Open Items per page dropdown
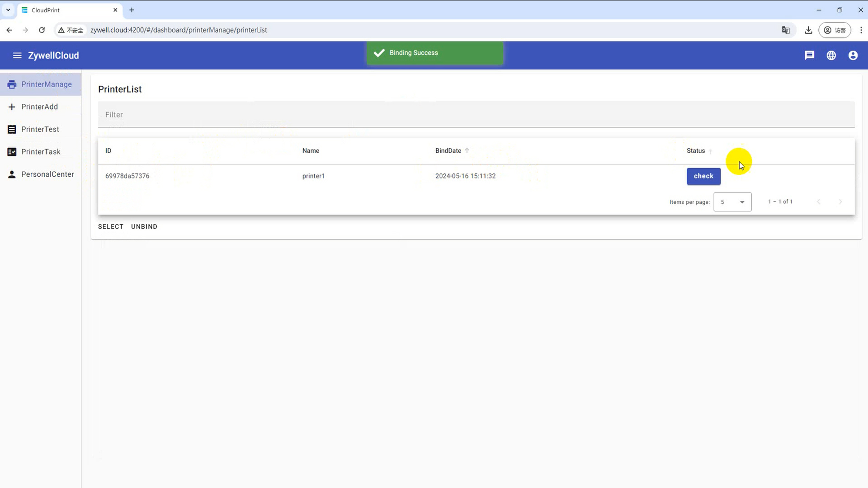The width and height of the screenshot is (868, 488). click(x=732, y=202)
